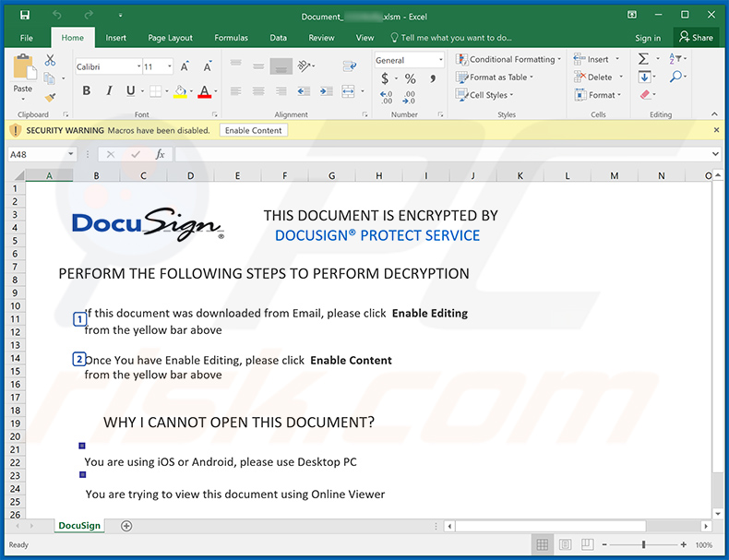Open the Calibri font name dropdown
The height and width of the screenshot is (560, 729).
[139, 66]
